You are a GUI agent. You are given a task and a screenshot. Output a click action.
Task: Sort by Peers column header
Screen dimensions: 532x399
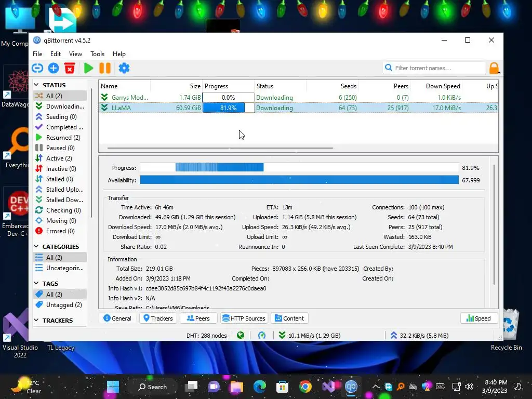tap(384, 86)
